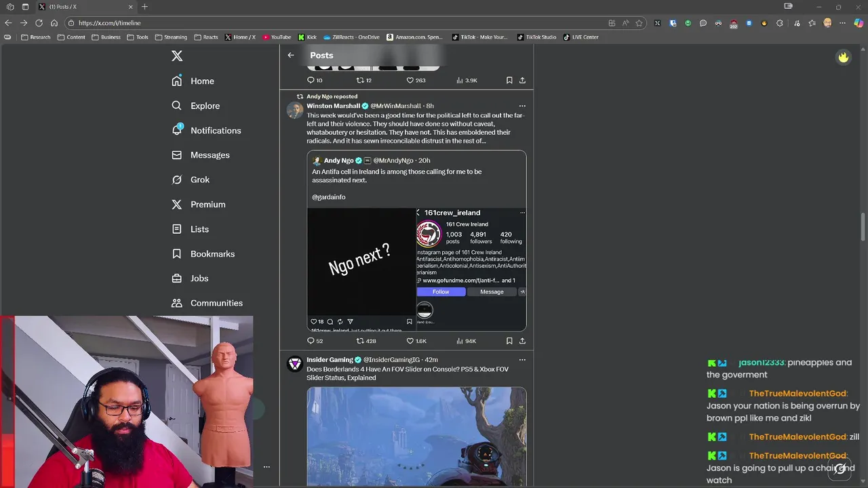Reply to the post with 10 replies
868x488 pixels.
point(315,80)
